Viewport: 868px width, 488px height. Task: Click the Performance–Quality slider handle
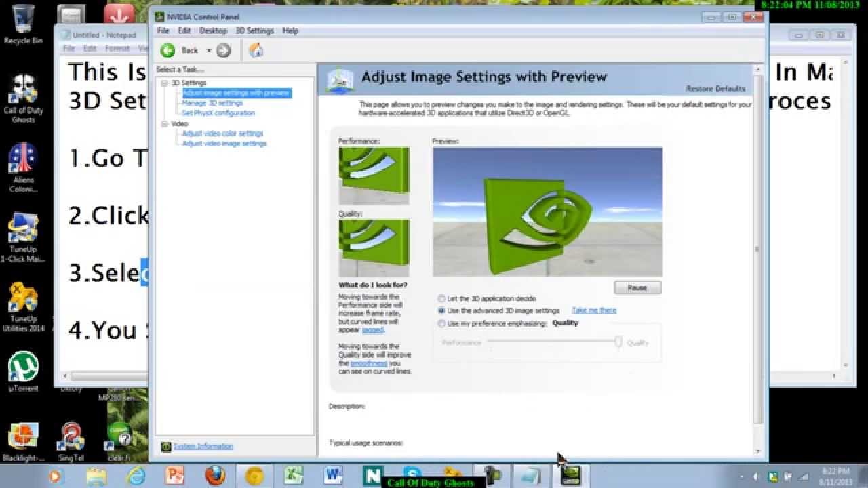(618, 342)
